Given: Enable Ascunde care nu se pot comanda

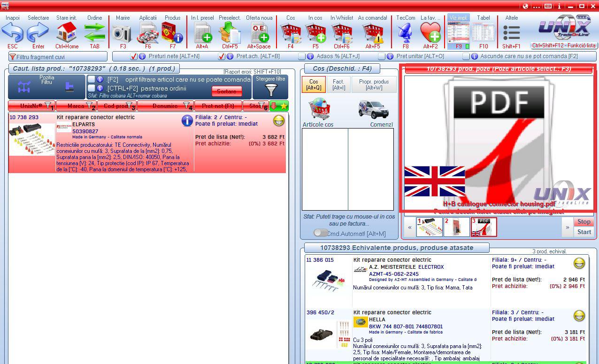Looking at the screenshot, I should (466, 56).
